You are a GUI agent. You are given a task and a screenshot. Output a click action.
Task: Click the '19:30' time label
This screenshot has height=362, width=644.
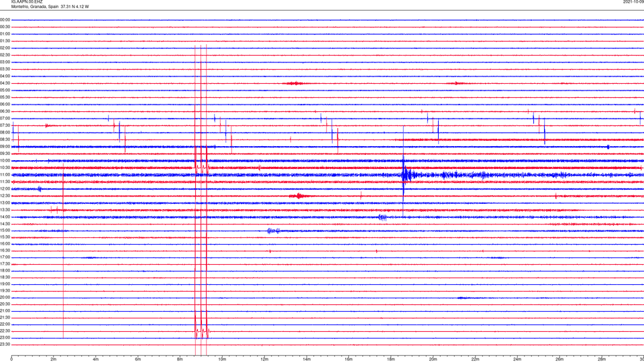pos(5,290)
